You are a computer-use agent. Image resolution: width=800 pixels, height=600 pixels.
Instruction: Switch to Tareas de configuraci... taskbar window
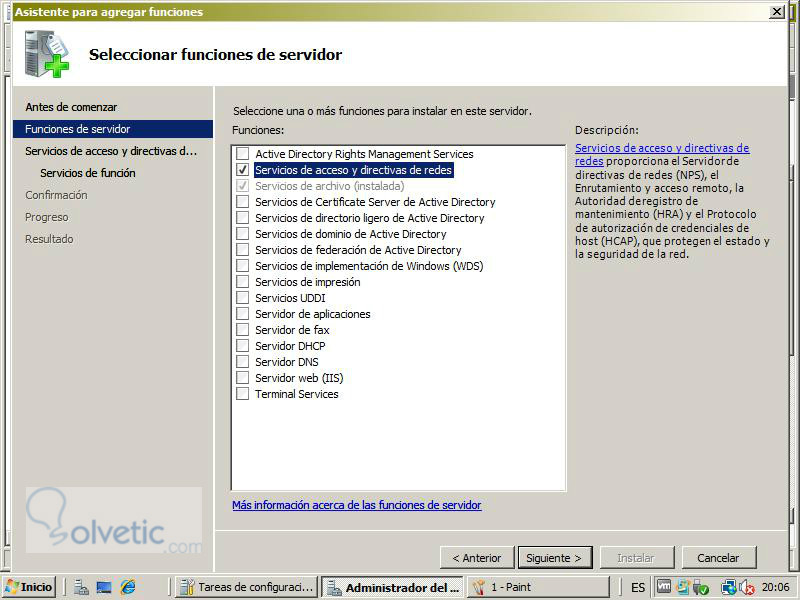[x=247, y=587]
